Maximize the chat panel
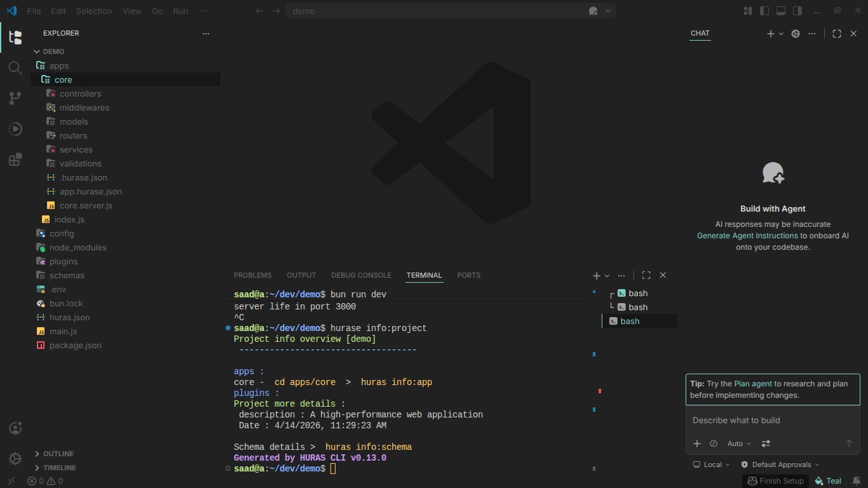Screen dimensions: 868x488 pyautogui.click(x=837, y=34)
